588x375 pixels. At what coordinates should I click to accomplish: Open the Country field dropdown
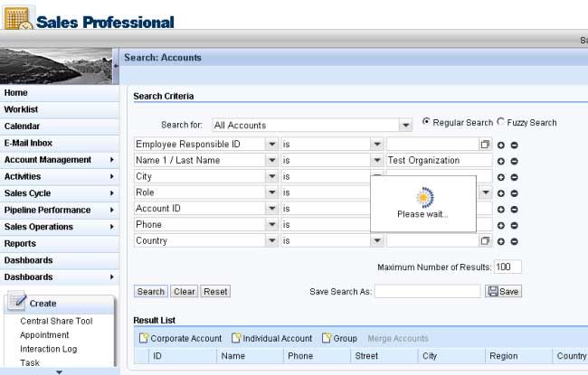(272, 240)
